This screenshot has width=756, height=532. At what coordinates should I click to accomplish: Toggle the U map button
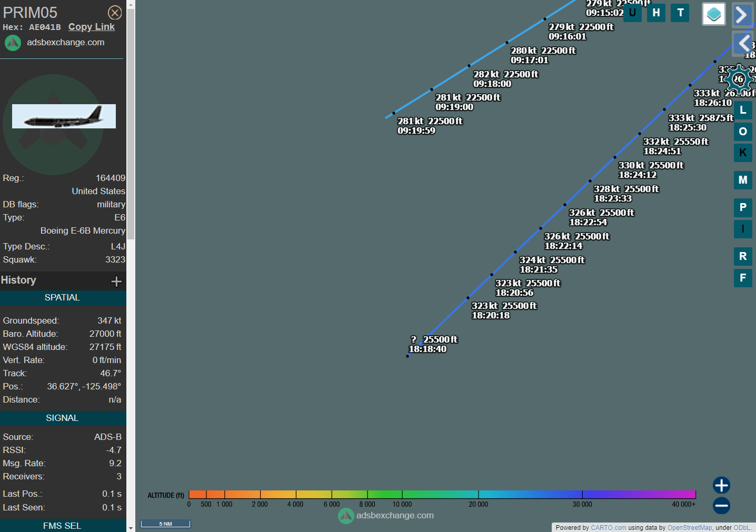[x=632, y=13]
